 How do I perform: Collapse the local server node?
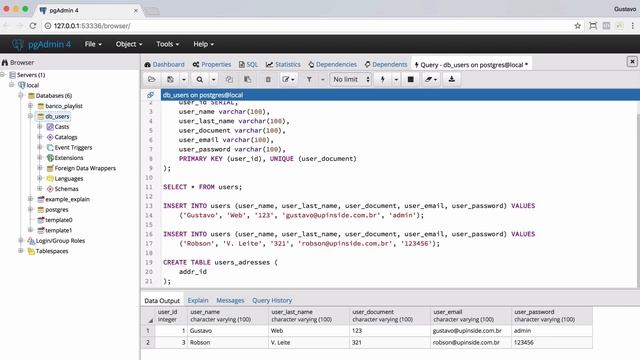click(x=12, y=85)
